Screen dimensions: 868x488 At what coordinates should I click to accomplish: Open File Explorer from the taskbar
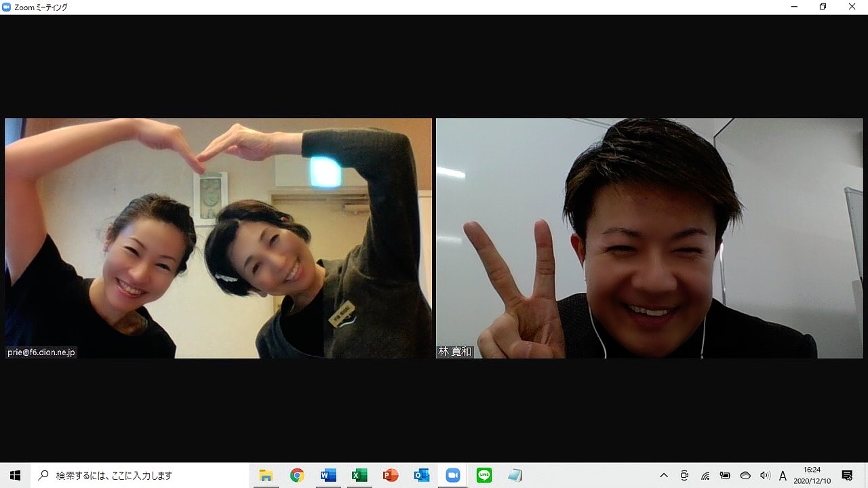(x=266, y=476)
